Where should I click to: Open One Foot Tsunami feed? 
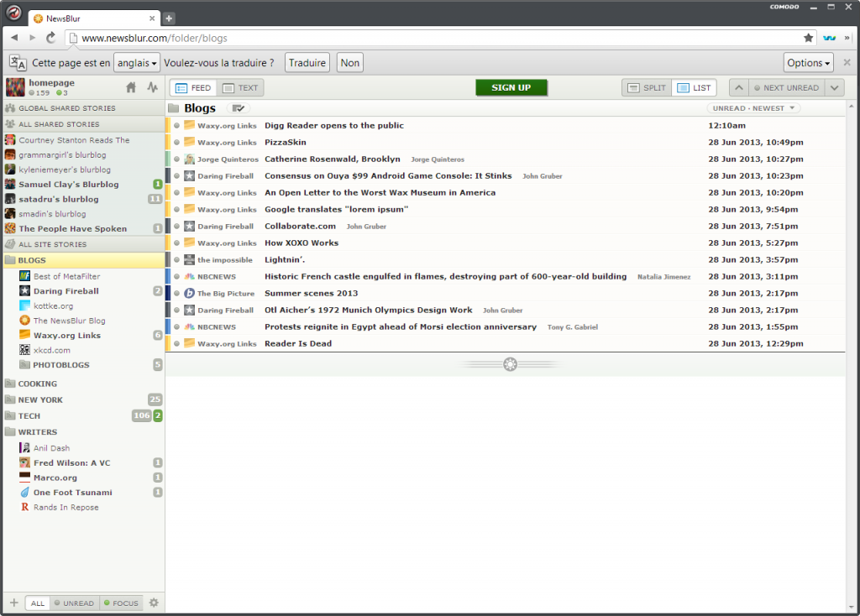click(x=83, y=492)
